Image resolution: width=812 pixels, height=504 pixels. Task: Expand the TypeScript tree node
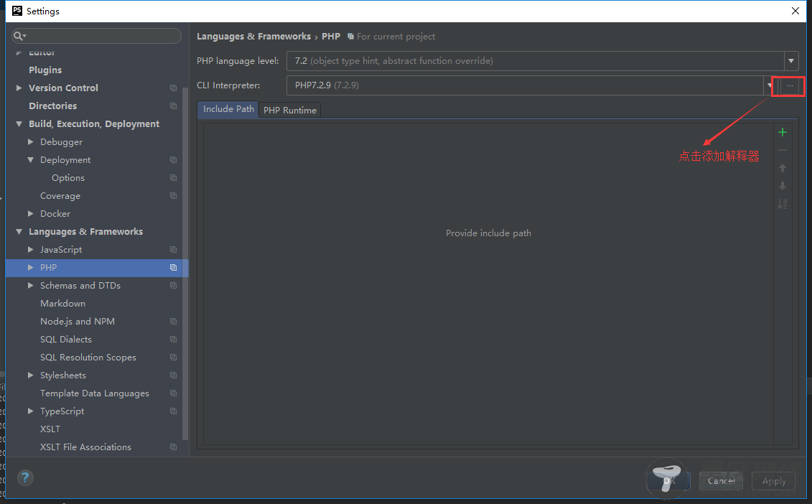[31, 411]
